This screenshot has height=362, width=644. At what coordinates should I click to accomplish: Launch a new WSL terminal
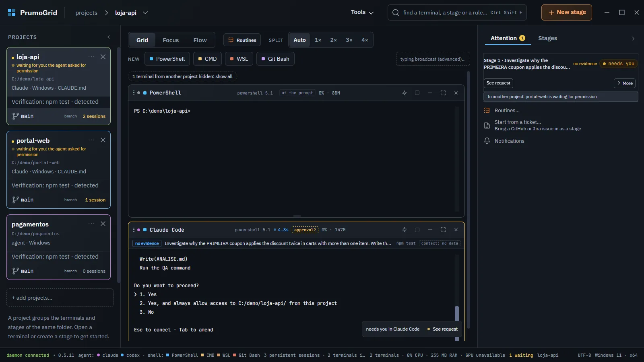click(239, 59)
